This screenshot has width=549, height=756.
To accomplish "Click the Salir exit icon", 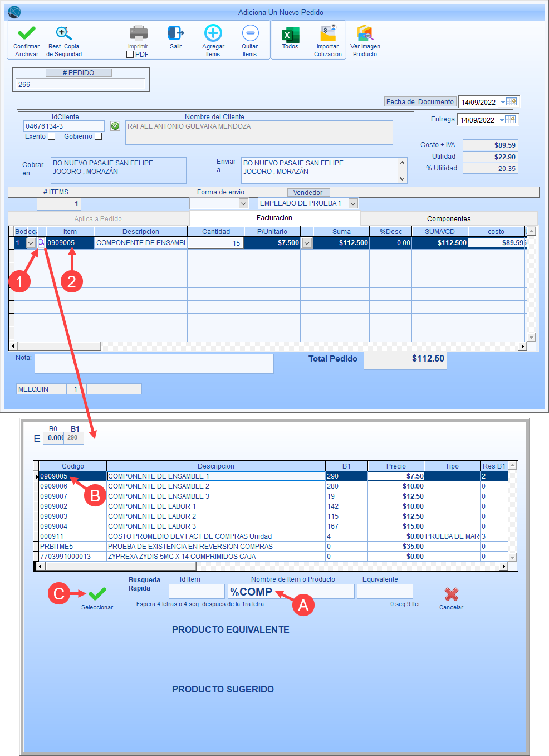I will (175, 33).
